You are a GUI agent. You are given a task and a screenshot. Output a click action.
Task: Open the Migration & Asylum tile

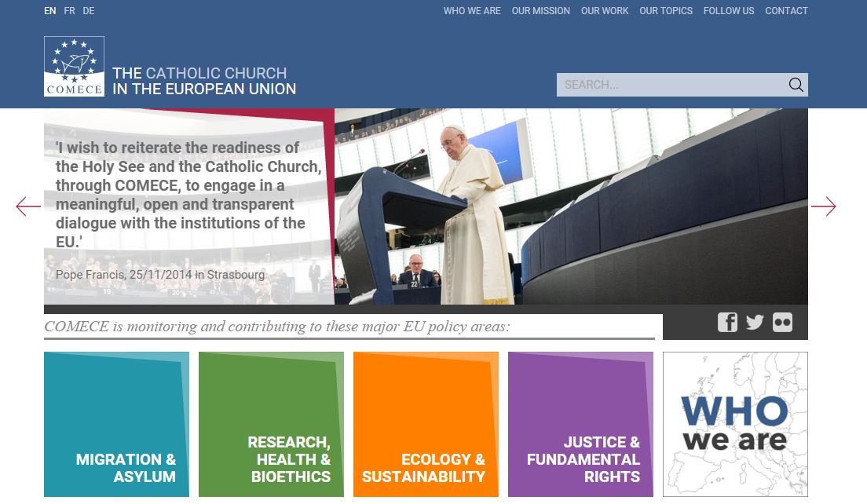tap(117, 425)
